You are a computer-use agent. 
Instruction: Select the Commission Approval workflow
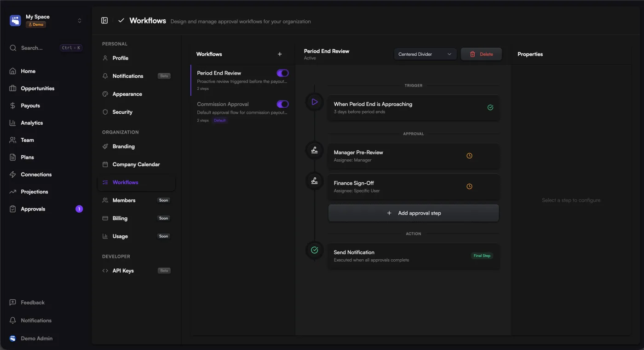click(242, 112)
